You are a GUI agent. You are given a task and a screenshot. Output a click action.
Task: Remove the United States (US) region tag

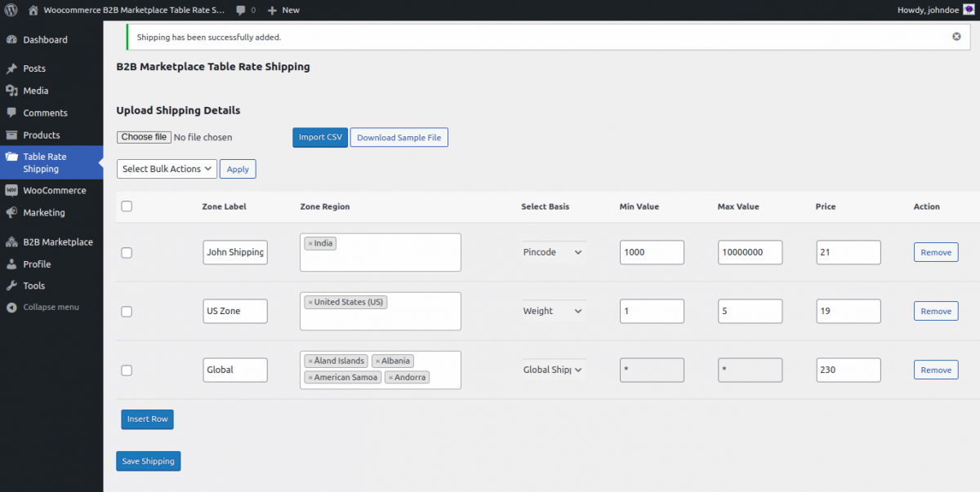[x=310, y=303]
